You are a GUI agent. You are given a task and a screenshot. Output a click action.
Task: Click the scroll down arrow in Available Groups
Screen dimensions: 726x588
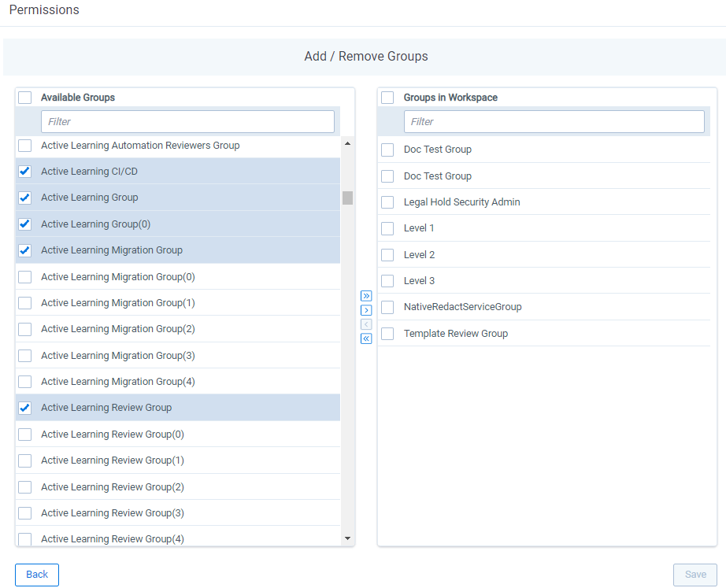[x=347, y=538]
